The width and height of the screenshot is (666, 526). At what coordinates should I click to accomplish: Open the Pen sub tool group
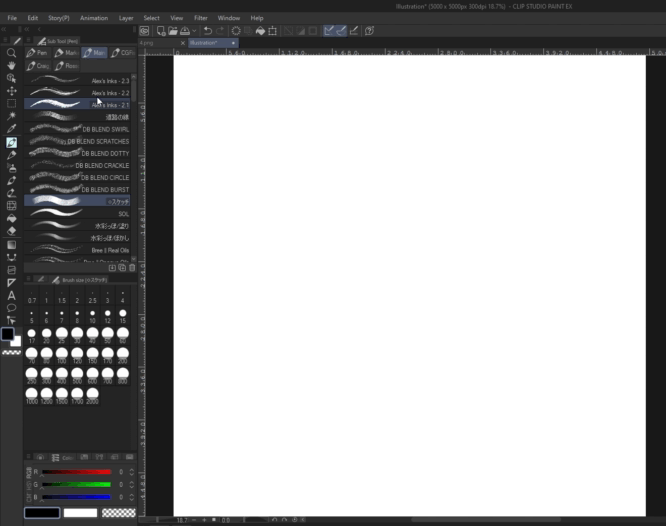[37, 53]
